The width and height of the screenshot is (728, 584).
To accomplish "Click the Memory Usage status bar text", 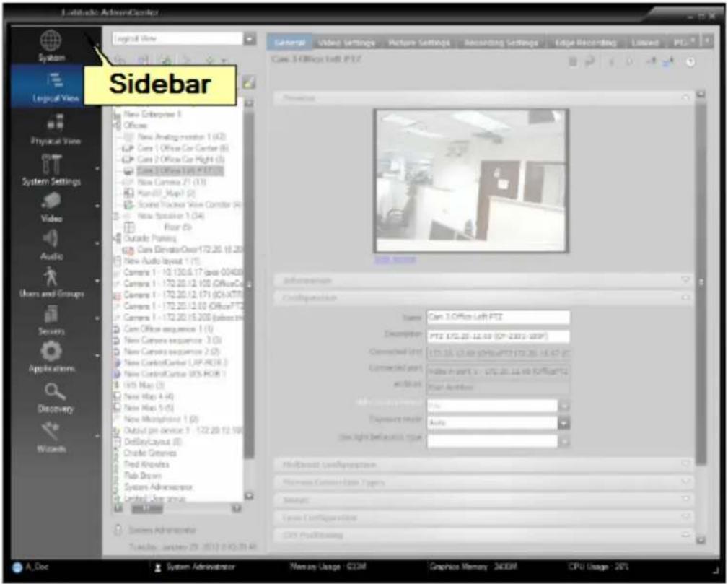I will pos(328,567).
